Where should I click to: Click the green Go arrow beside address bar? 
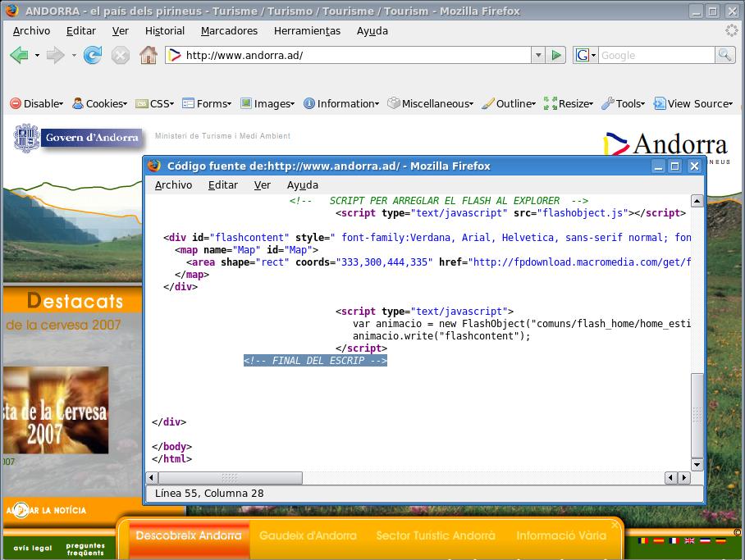[x=555, y=55]
